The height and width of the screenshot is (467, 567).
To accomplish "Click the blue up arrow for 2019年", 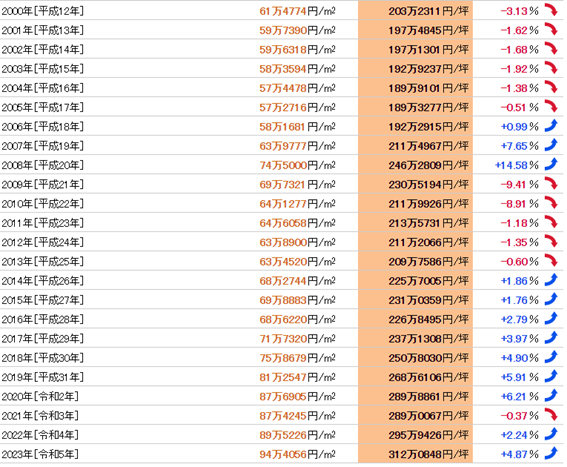I will click(551, 377).
